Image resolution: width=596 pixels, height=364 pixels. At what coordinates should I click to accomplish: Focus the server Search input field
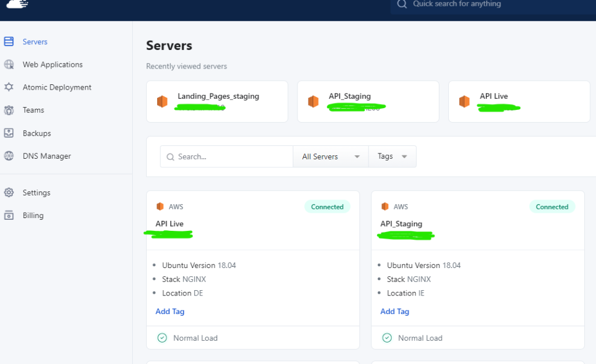tap(233, 156)
